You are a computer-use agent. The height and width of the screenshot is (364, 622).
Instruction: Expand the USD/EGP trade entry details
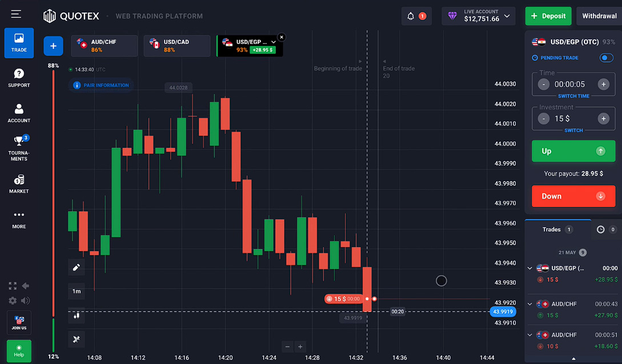tap(529, 268)
